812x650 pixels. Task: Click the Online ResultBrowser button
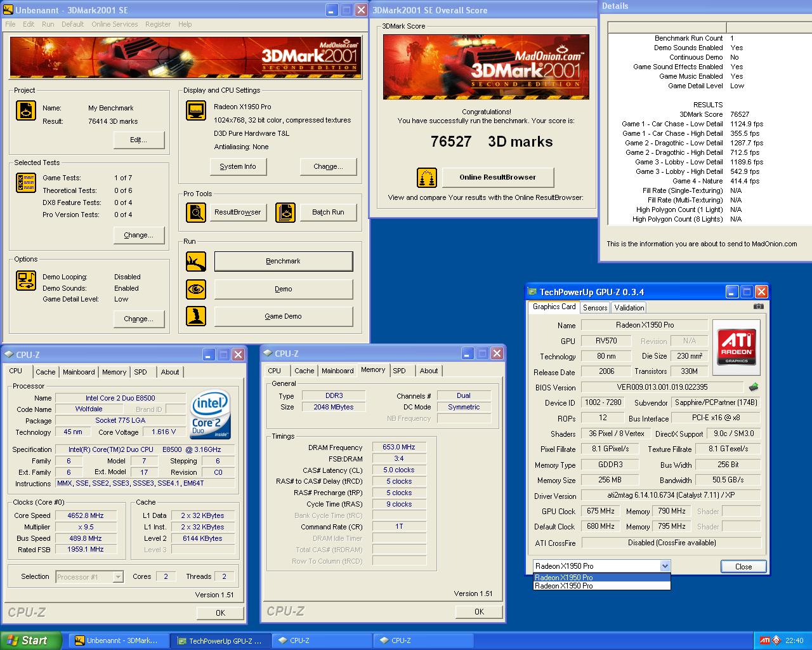[x=498, y=177]
